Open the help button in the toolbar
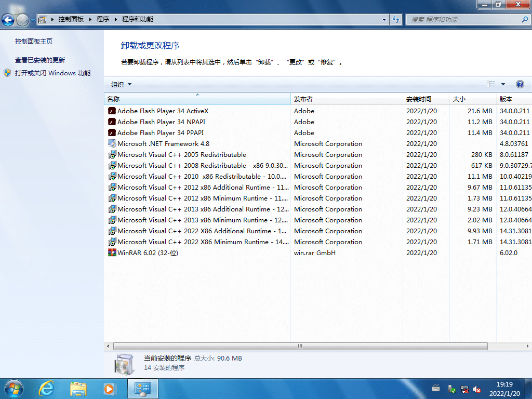This screenshot has width=532, height=399. point(520,84)
